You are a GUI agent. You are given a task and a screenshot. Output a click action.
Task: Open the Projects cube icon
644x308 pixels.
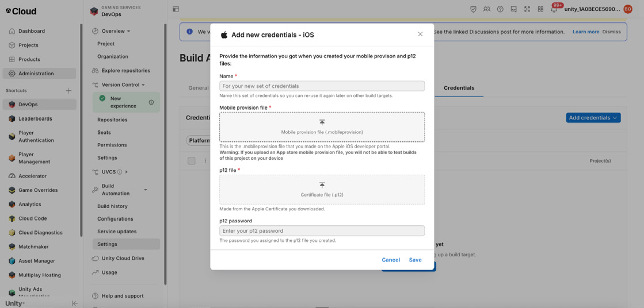tap(12, 45)
